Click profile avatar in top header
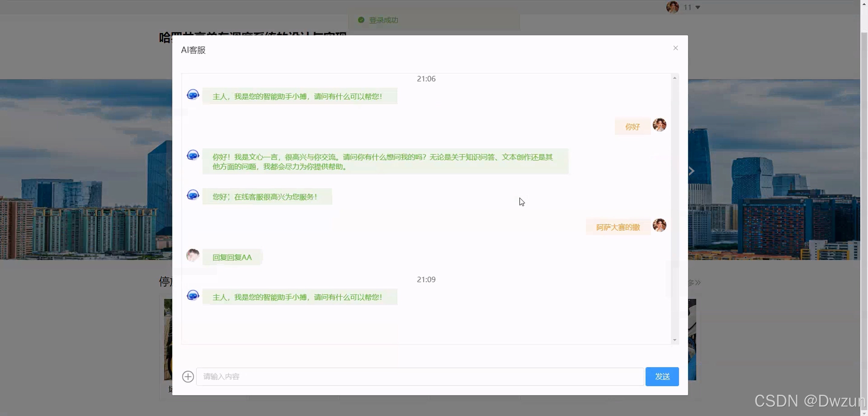868x416 pixels. (x=672, y=7)
